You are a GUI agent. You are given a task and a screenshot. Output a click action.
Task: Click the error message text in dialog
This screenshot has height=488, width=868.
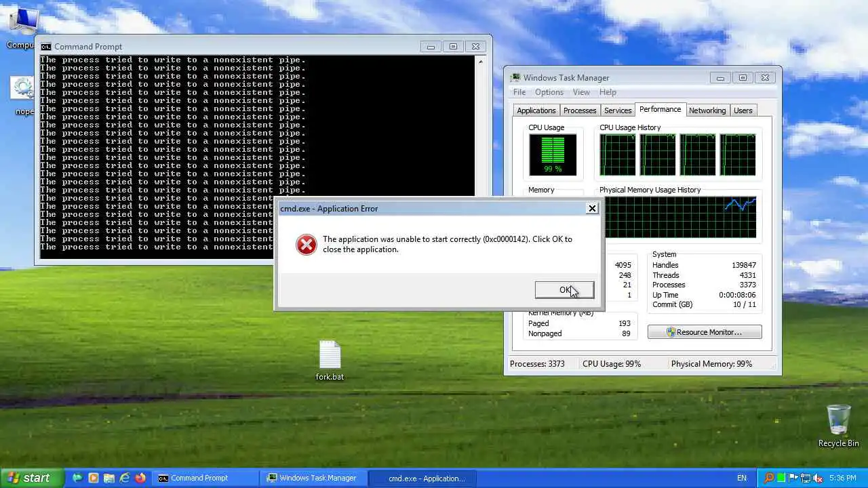pyautogui.click(x=448, y=244)
